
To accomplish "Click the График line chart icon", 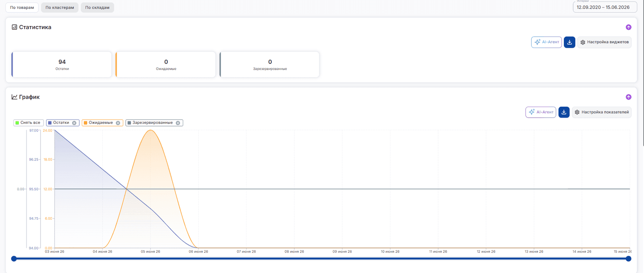I will pos(14,97).
